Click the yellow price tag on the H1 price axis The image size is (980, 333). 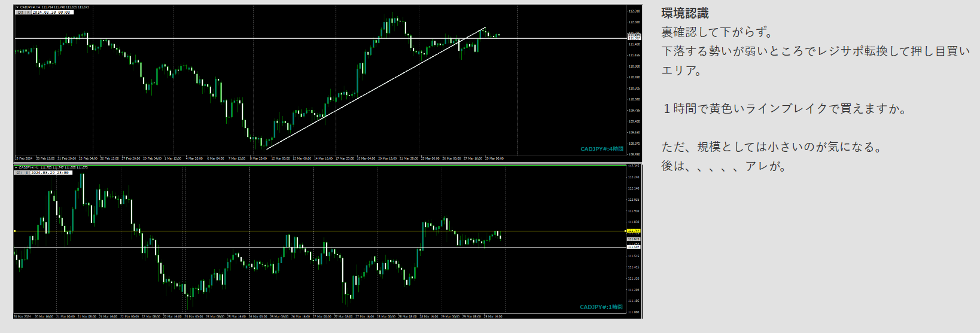(x=634, y=231)
